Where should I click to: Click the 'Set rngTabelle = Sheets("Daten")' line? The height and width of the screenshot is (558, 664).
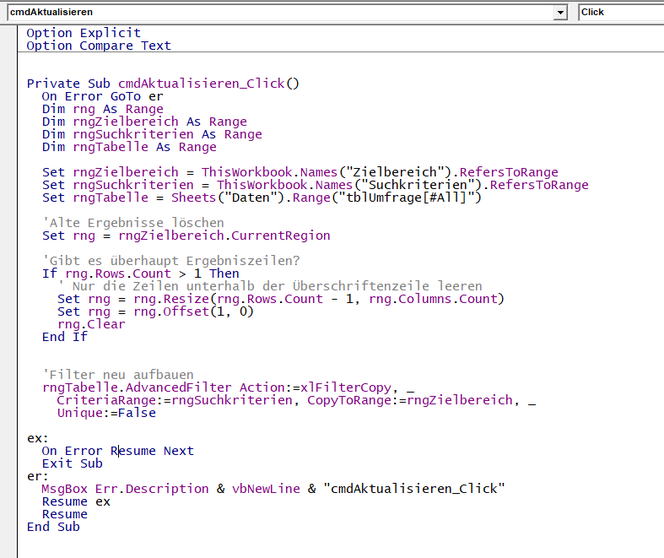point(262,198)
